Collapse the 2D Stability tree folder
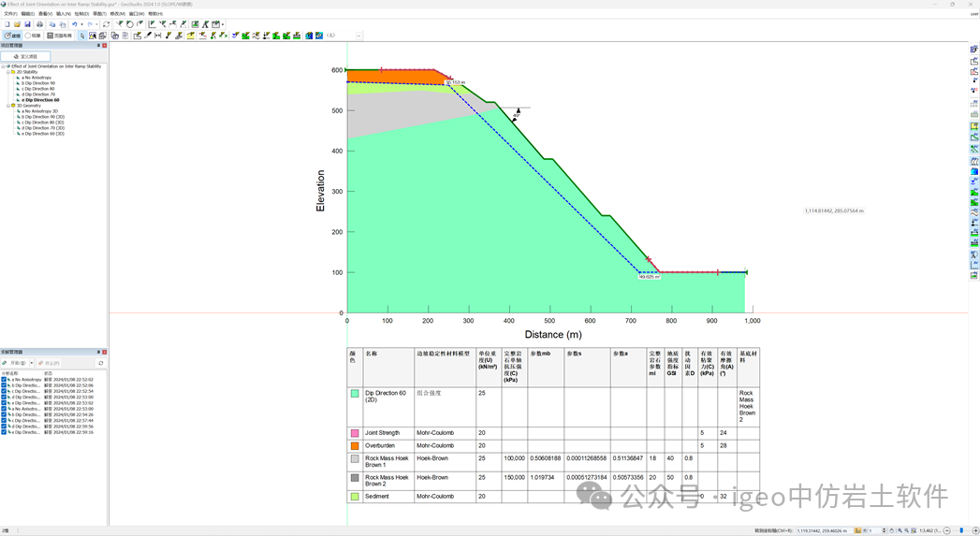The width and height of the screenshot is (980, 536). [x=8, y=72]
